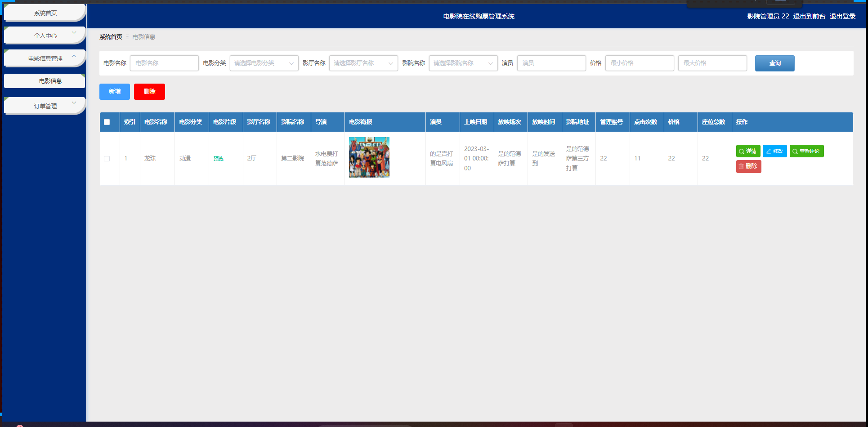The width and height of the screenshot is (868, 427).
Task: Click the red 删除 batch button
Action: pos(149,92)
